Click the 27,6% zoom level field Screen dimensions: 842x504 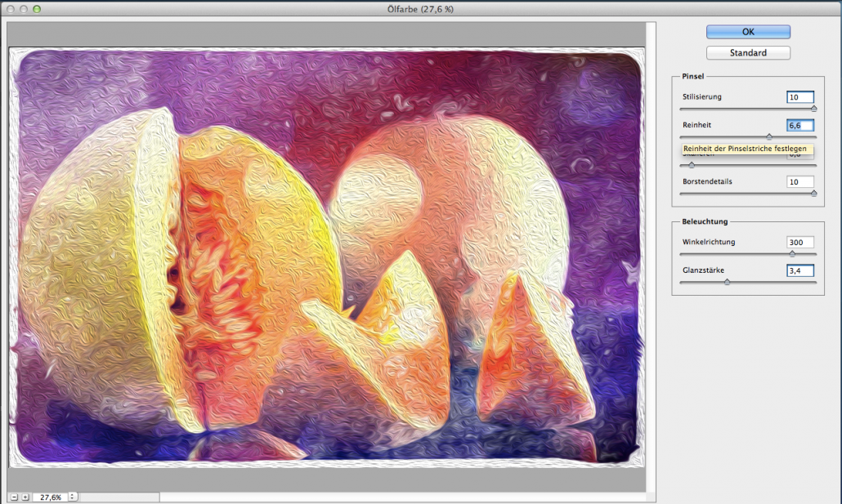51,497
